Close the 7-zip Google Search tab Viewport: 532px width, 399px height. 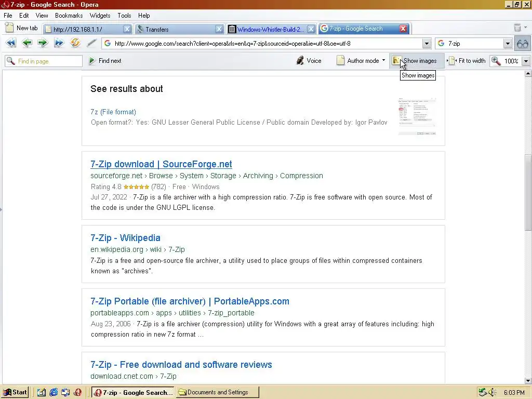pos(403,29)
